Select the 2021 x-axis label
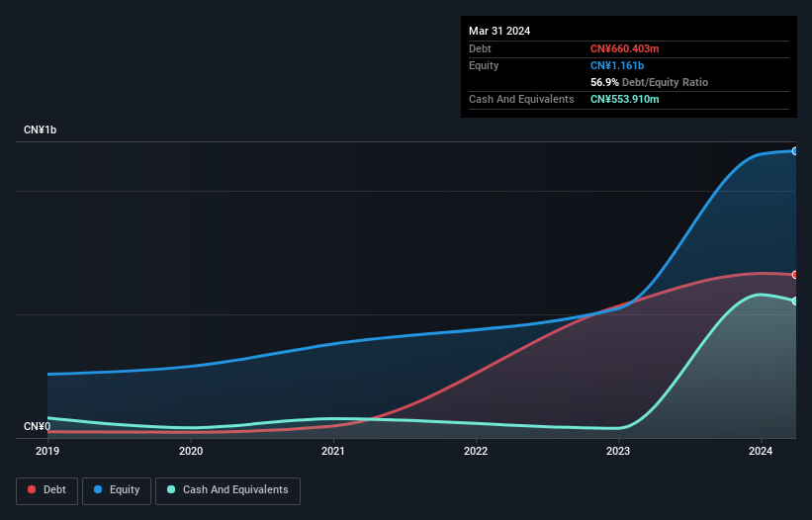This screenshot has width=812, height=520. 333,451
